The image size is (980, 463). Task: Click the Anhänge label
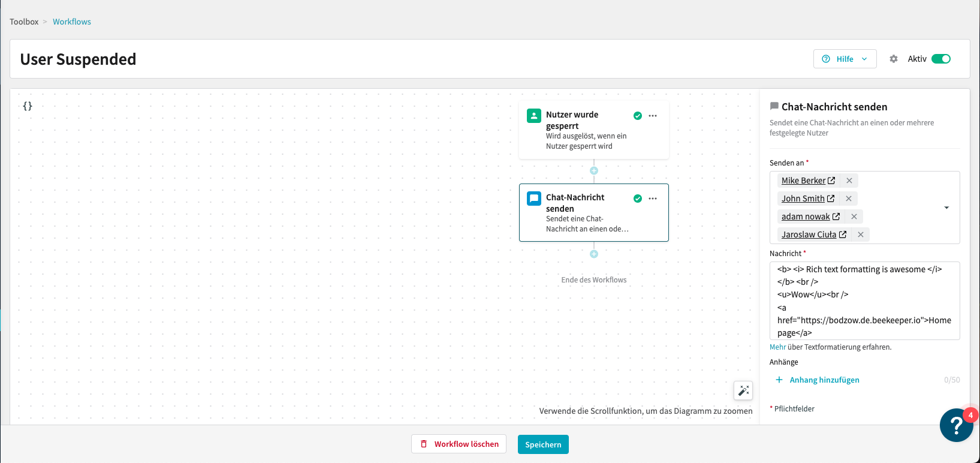click(784, 362)
